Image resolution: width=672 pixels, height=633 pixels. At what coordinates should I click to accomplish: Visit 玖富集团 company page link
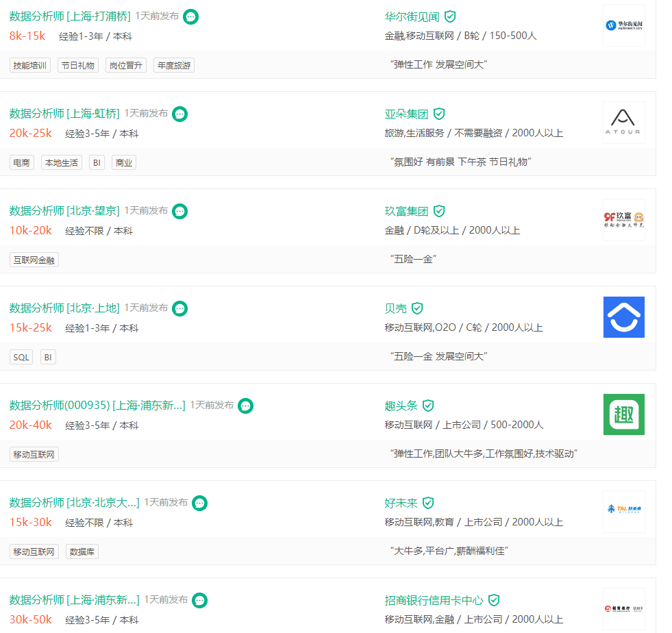(406, 211)
